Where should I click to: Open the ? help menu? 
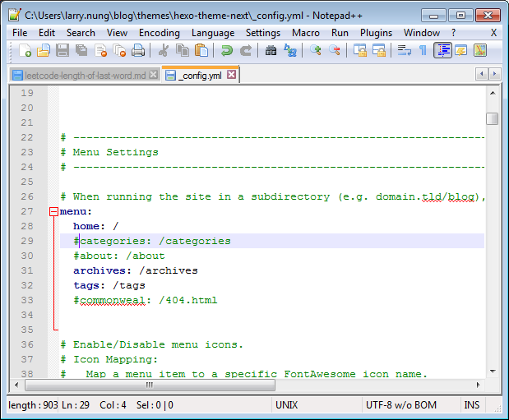point(453,33)
